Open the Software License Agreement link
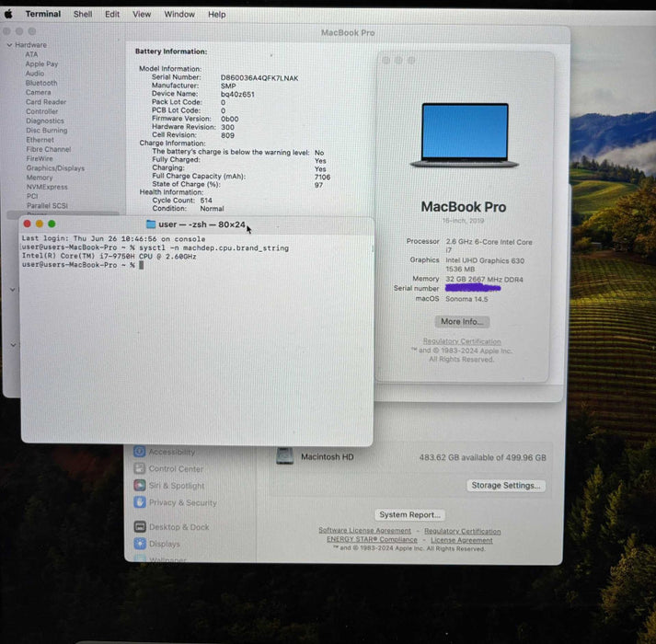The image size is (656, 644). point(365,530)
